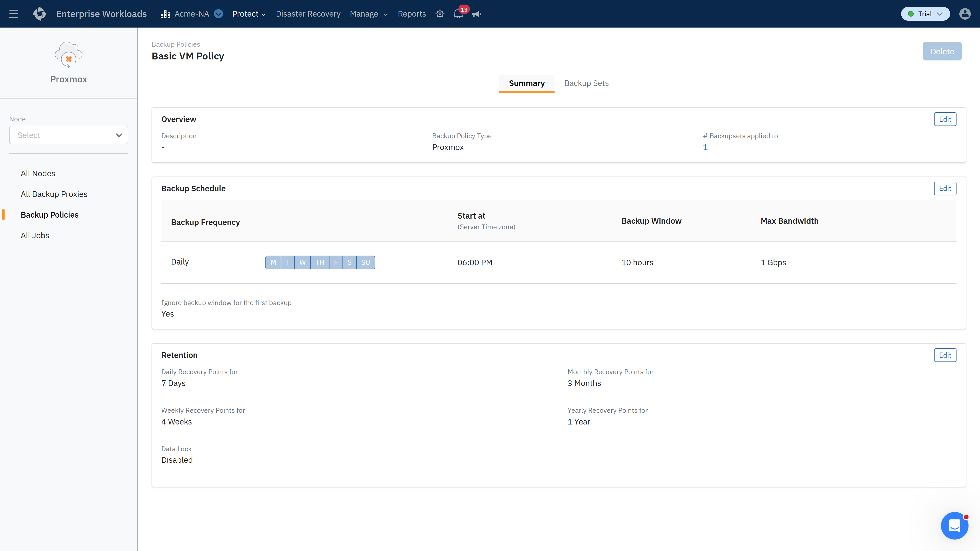Viewport: 980px width, 551px height.
Task: Open the hamburger navigation menu
Action: [x=14, y=14]
